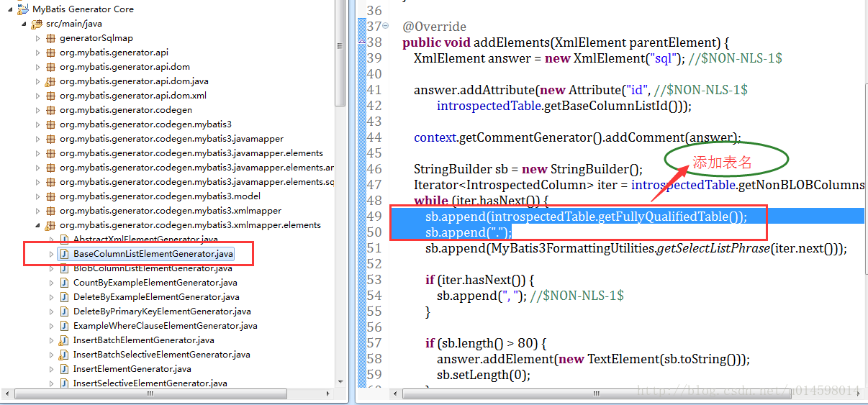Select the javamapper.elements.ar truncated package row
868x405 pixels.
[196, 168]
